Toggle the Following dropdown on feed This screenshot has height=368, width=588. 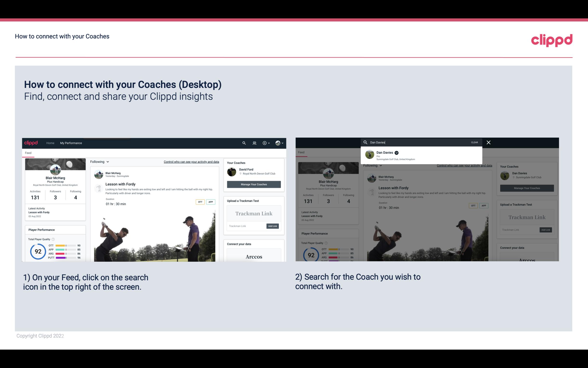pos(100,161)
